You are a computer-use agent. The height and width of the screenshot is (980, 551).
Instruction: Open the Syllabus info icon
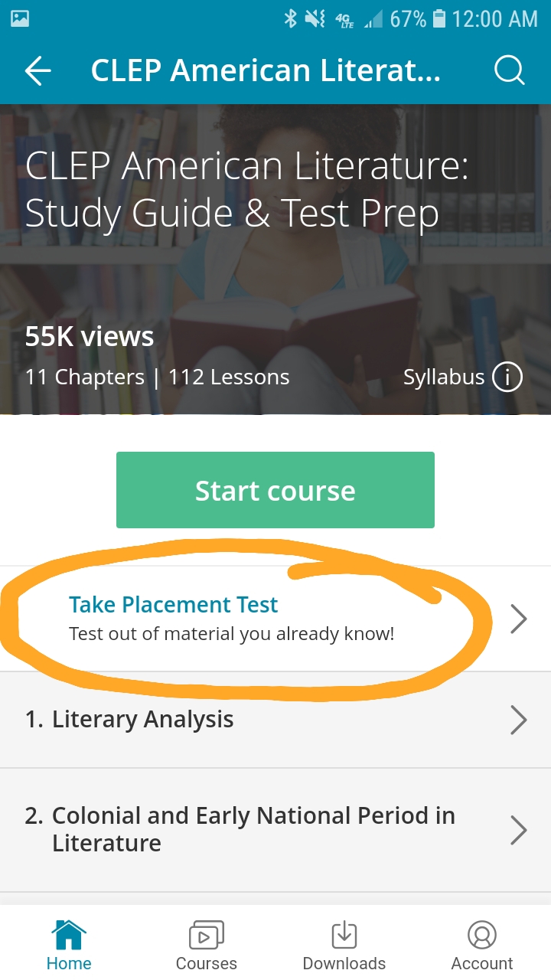(x=507, y=377)
